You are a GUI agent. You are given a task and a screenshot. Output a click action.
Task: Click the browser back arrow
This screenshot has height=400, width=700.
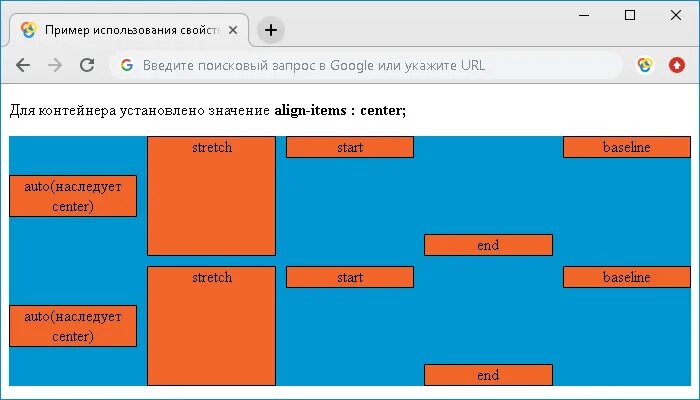pos(23,65)
